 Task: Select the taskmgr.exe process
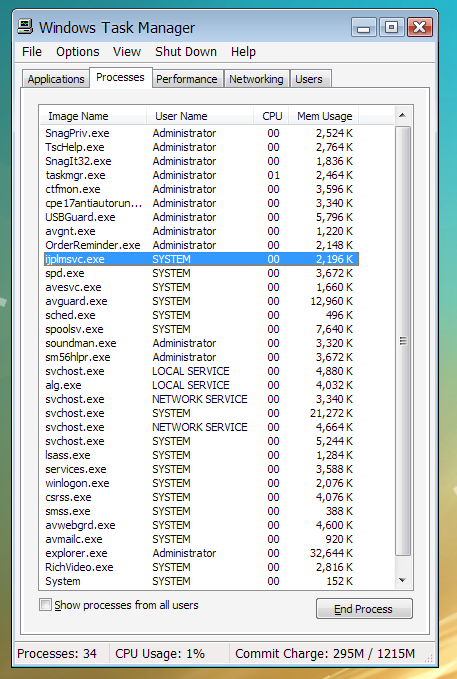201,175
